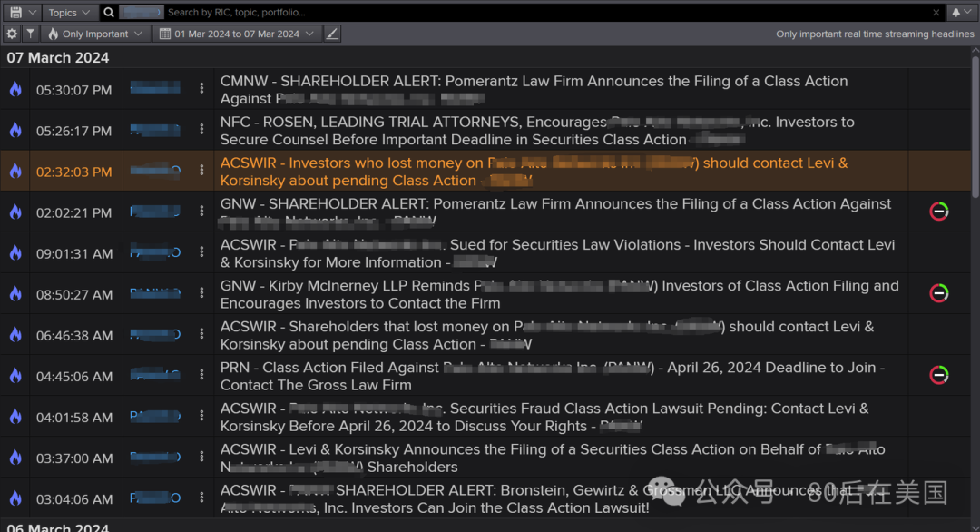Open CMNW Pomerantz Law Firm shareholder alert headline

[534, 90]
